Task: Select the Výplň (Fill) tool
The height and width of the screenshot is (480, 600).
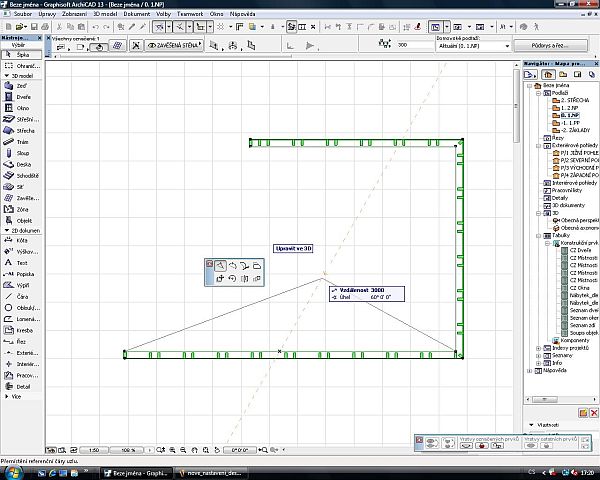Action: click(21, 285)
